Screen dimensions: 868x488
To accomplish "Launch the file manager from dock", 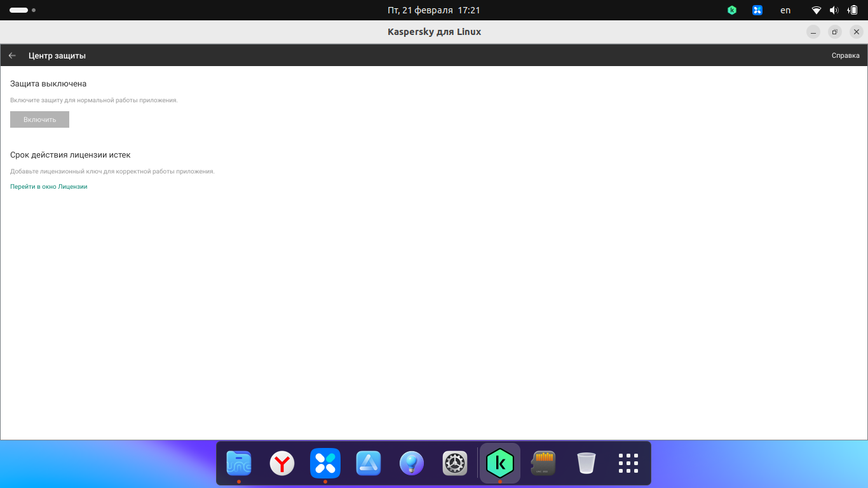I will [x=239, y=463].
